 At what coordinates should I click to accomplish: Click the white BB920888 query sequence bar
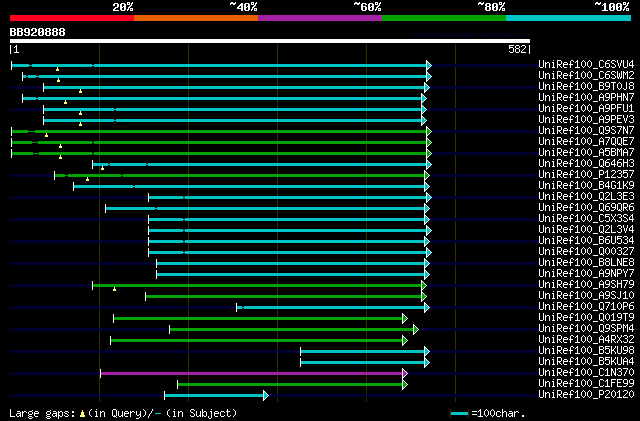coord(270,41)
